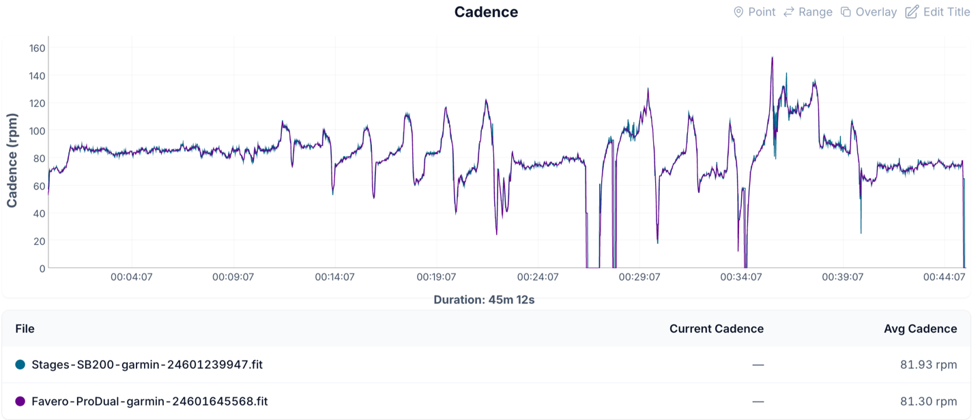Select the Point mode label
Screen dimensions: 980x420
762,12
